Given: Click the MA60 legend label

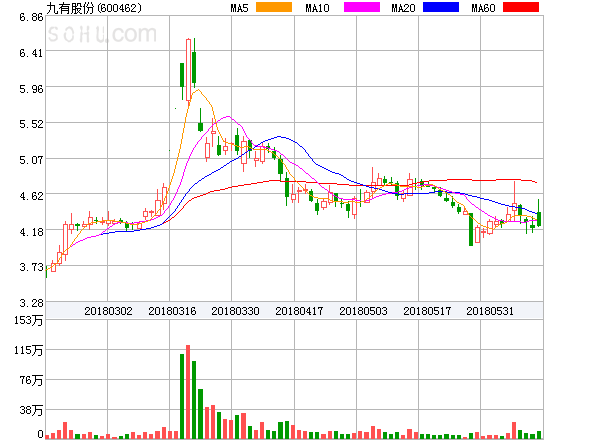Looking at the screenshot, I should point(483,8).
